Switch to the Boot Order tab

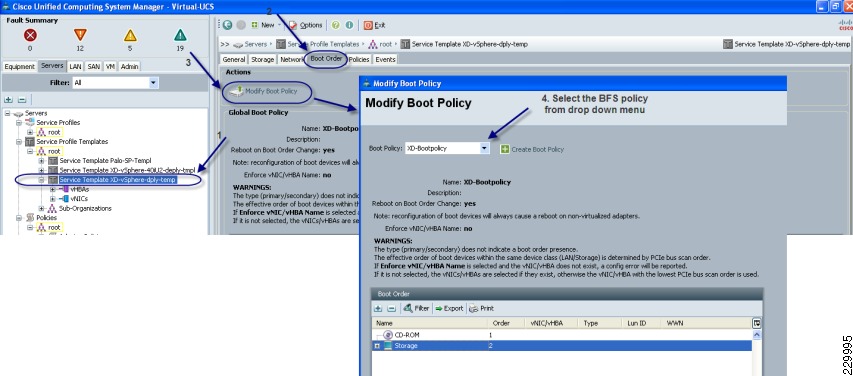coord(326,59)
